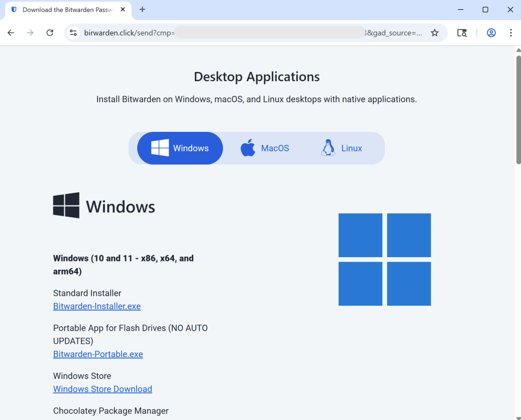Open the Chrome profile avatar icon
Viewport: 521px width, 420px height.
pyautogui.click(x=491, y=33)
